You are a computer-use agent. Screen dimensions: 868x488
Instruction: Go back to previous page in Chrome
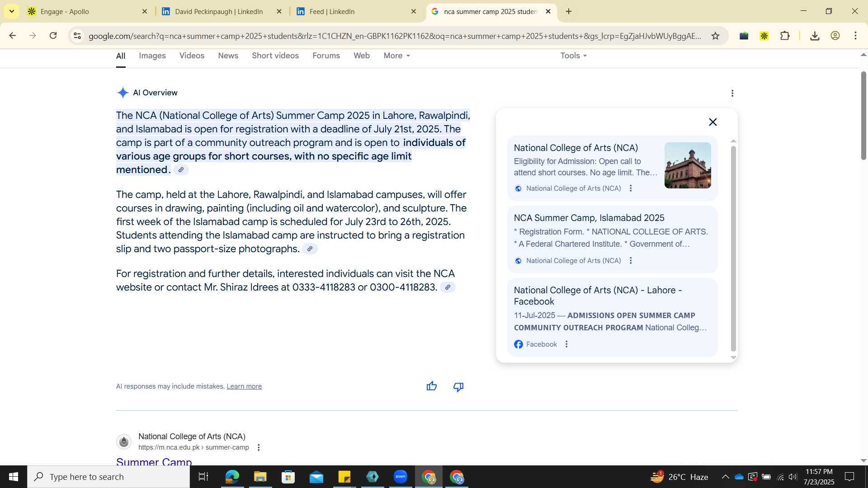coord(13,36)
